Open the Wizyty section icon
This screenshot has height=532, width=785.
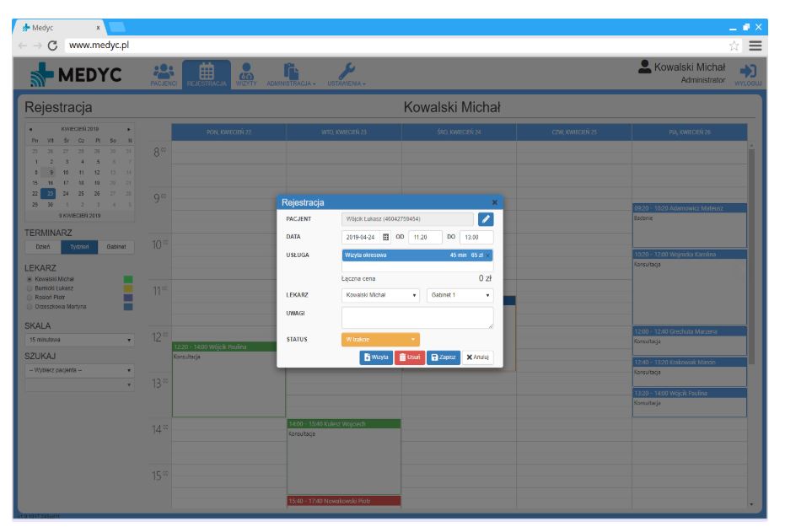[x=249, y=74]
